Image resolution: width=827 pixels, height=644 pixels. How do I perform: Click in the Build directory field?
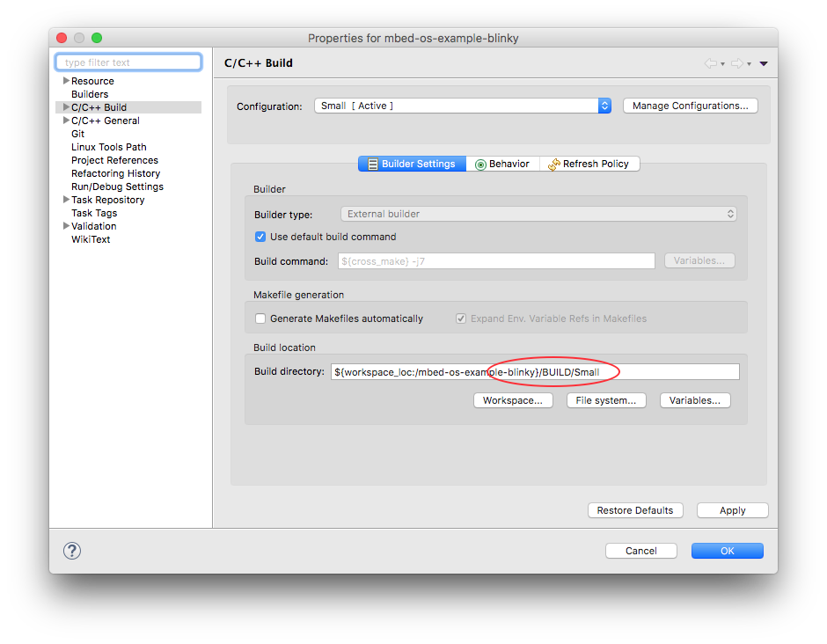click(x=535, y=372)
